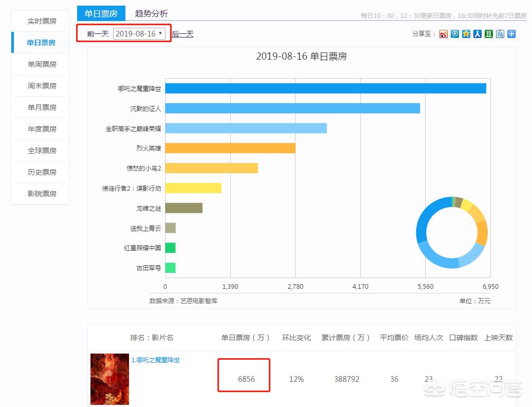Click 单位：万元 label
Viewport: 532px width, 407px height.
point(474,301)
